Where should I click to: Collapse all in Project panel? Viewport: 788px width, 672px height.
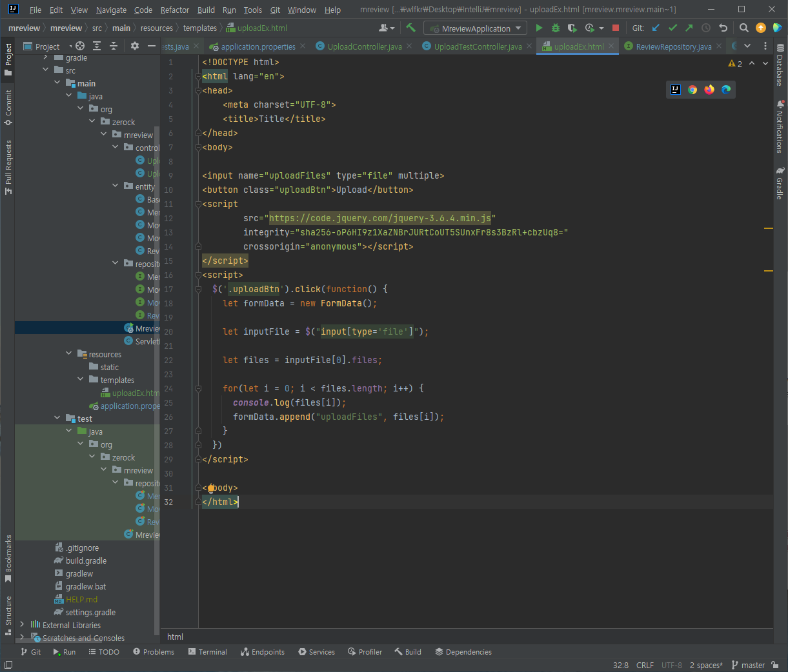click(x=114, y=46)
